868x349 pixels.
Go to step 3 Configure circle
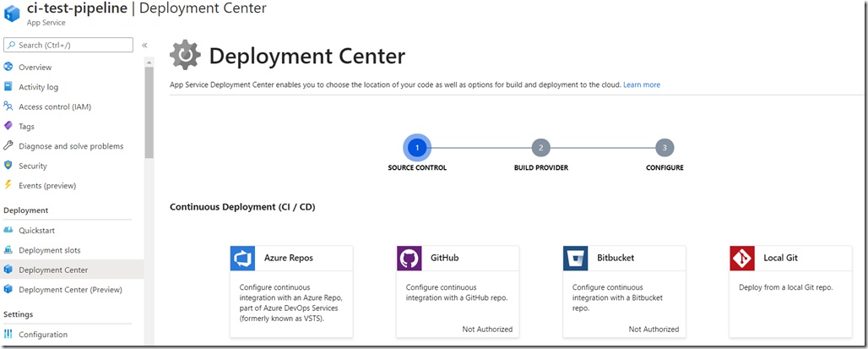[665, 148]
